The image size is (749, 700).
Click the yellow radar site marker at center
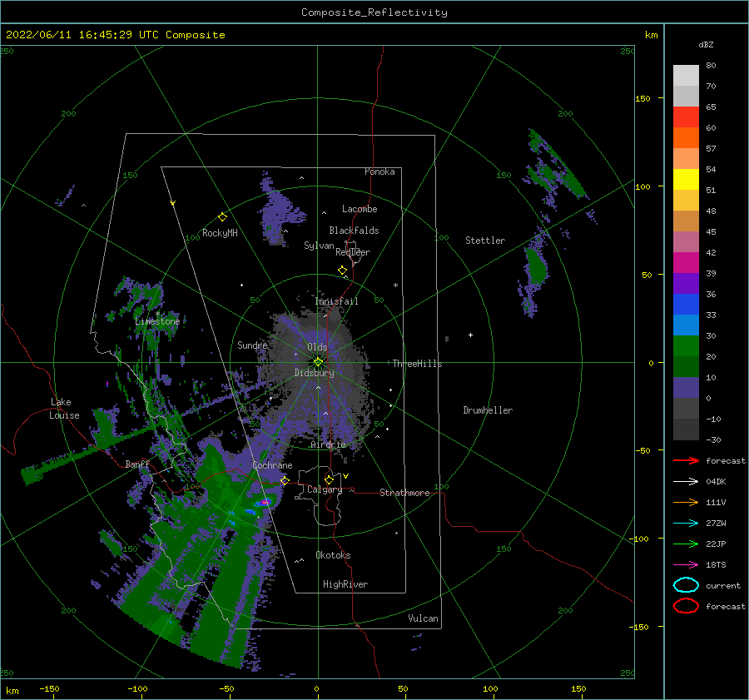318,362
